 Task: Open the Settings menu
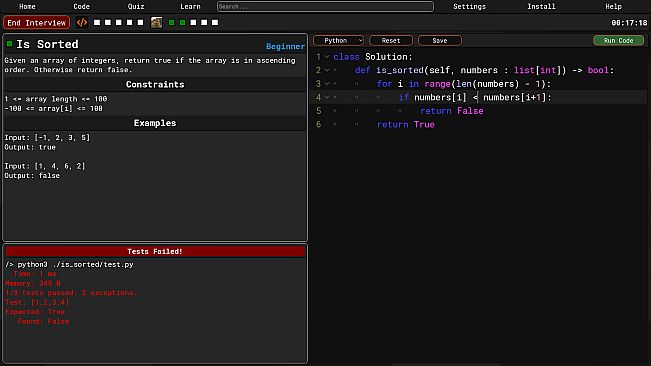point(469,7)
